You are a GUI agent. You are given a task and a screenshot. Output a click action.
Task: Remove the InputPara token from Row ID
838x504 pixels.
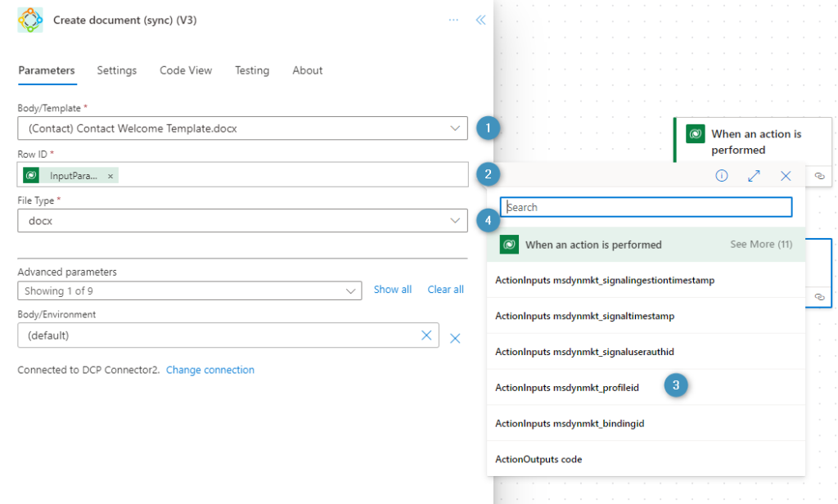click(110, 176)
